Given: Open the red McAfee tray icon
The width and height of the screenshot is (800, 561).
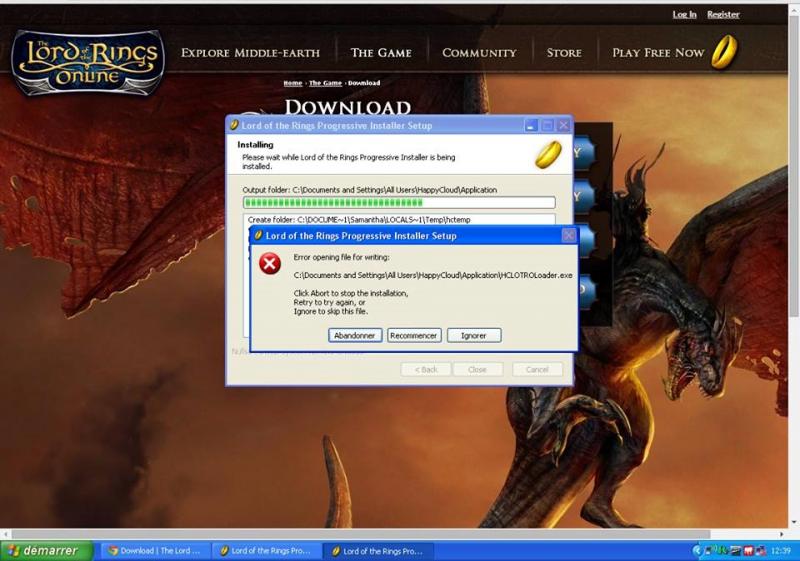Looking at the screenshot, I should pyautogui.click(x=748, y=551).
